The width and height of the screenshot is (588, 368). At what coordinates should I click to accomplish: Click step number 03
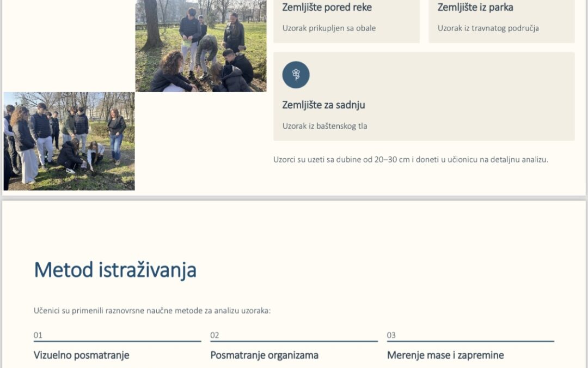click(391, 335)
